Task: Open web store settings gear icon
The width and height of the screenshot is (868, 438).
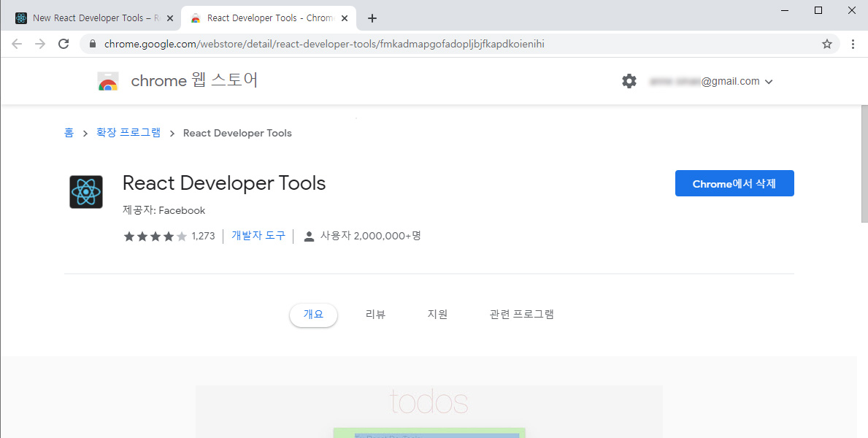Action: pos(629,82)
